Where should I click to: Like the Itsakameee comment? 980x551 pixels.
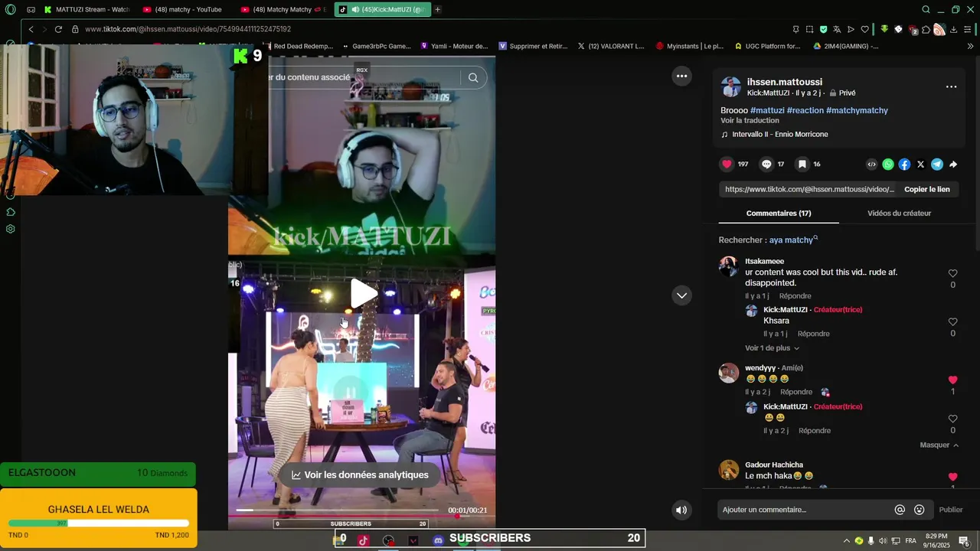pyautogui.click(x=952, y=273)
